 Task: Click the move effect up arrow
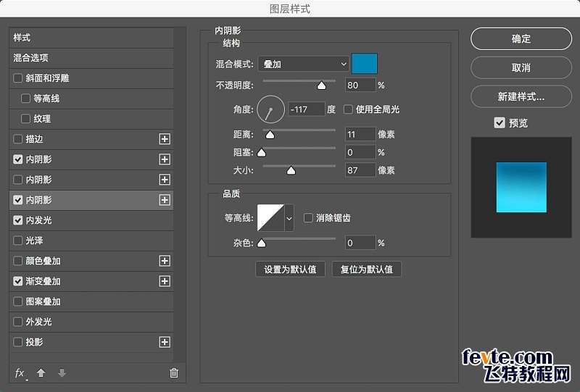[41, 372]
